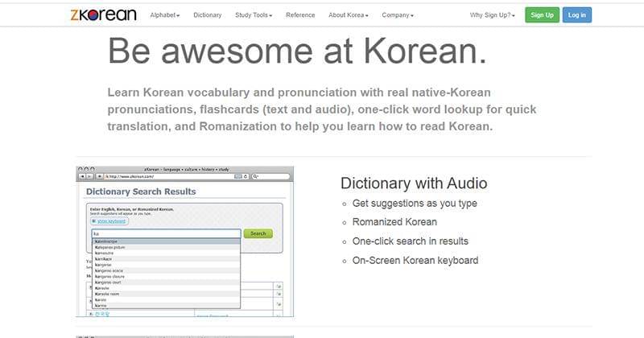644x338 pixels.
Task: Expand the Study Tools menu
Action: point(254,14)
